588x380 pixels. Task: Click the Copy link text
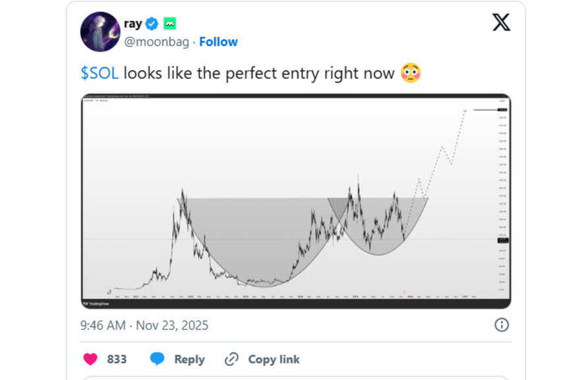274,359
